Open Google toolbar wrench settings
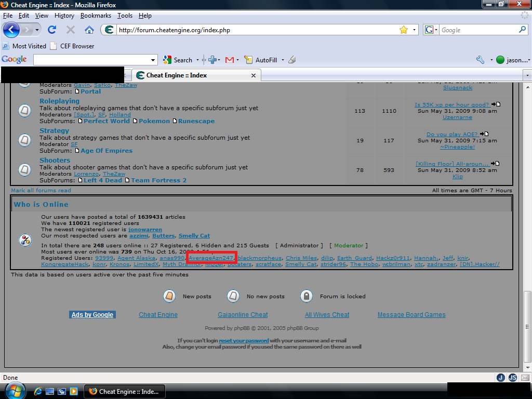Viewport: 532px width, 399px height. point(480,60)
